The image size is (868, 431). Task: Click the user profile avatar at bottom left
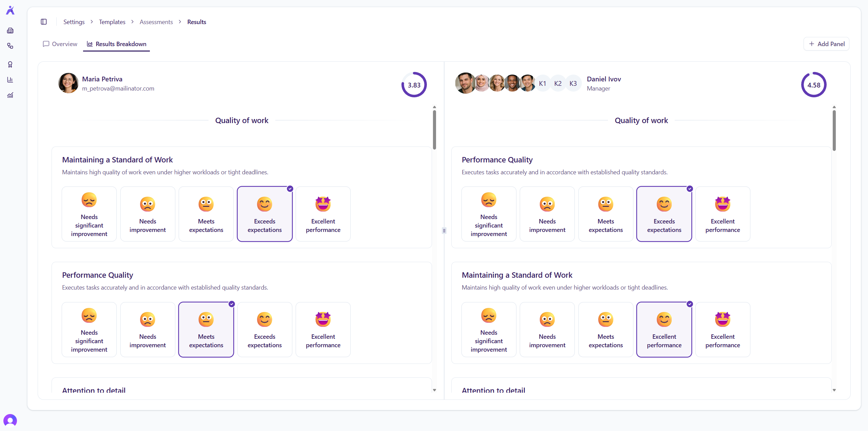(10, 420)
